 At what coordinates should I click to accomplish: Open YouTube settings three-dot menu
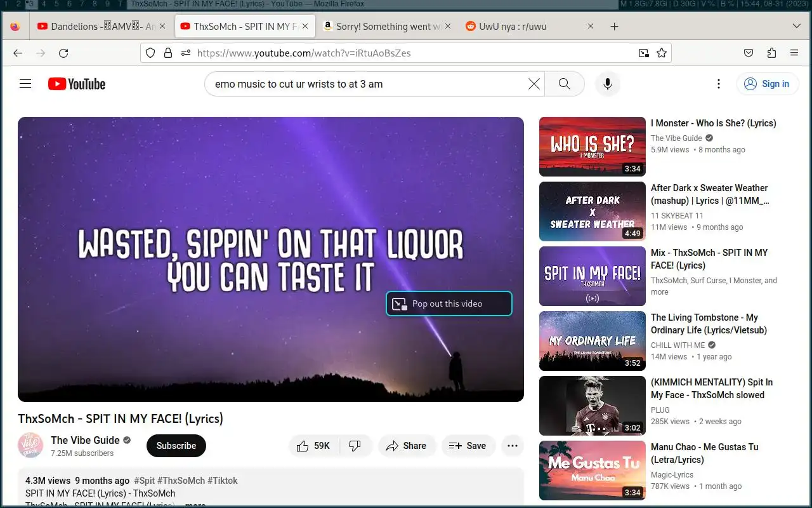point(718,84)
